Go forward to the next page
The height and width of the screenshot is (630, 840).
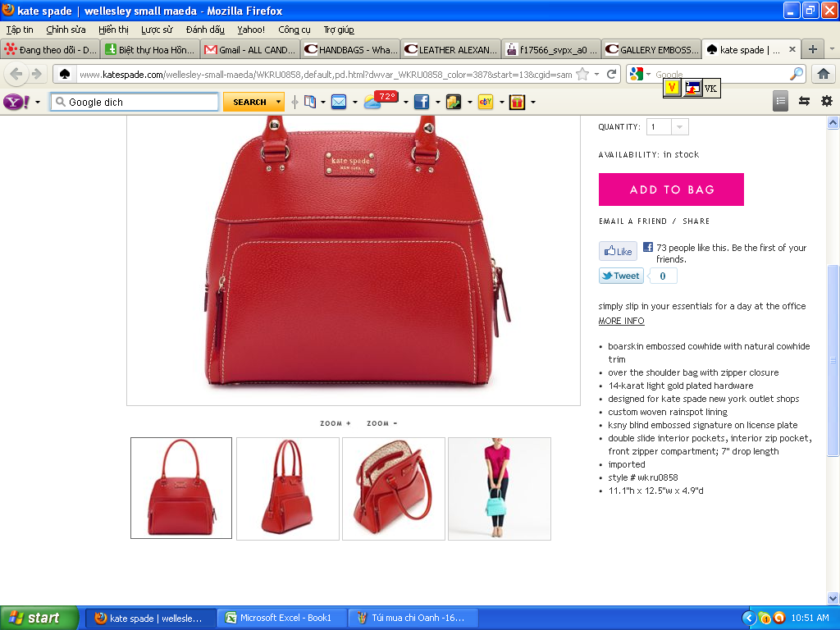coord(36,74)
